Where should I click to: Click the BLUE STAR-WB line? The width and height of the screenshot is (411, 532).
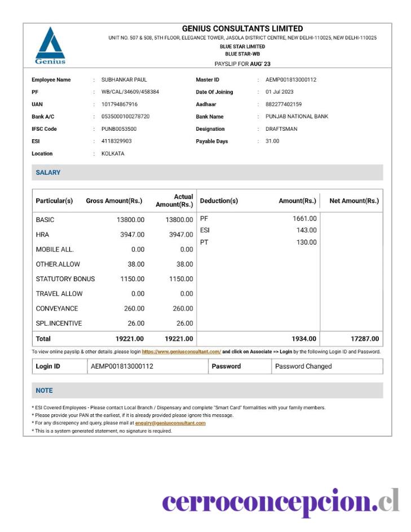[242, 54]
